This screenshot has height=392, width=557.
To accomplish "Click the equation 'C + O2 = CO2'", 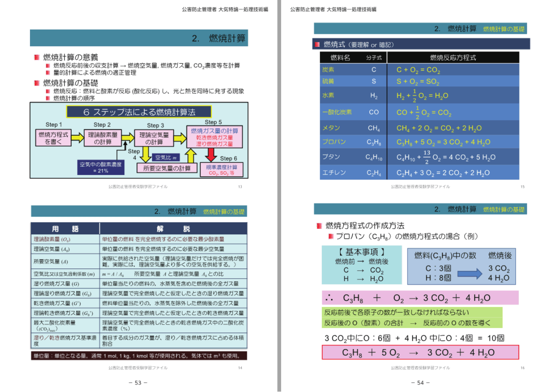I will point(418,70).
